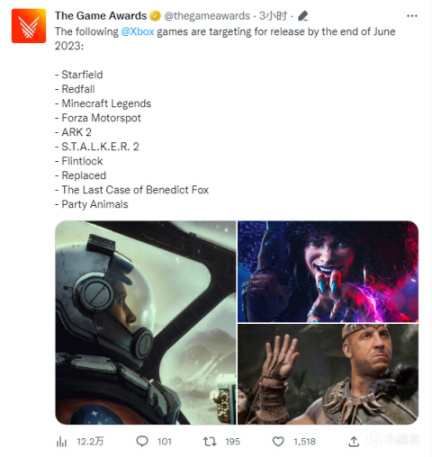Viewport: 432px width, 457px height.
Task: Reply using the comment bubble icon
Action: (142, 441)
